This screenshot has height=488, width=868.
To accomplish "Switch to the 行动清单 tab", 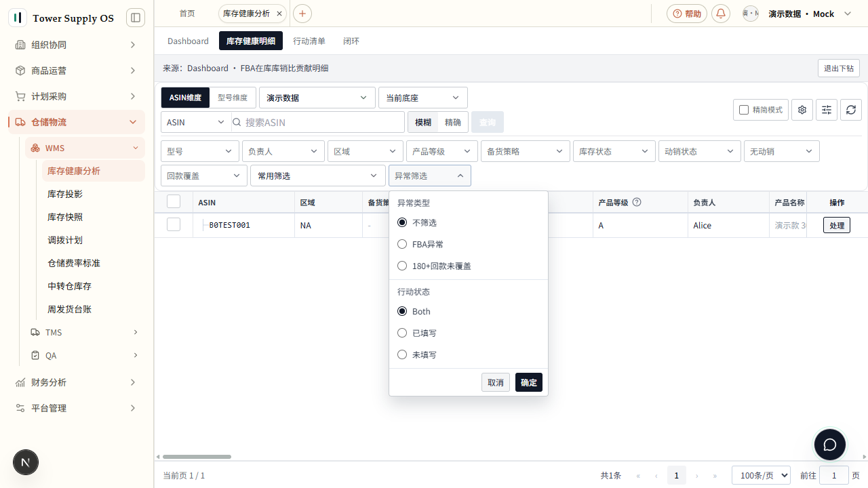I will 309,41.
